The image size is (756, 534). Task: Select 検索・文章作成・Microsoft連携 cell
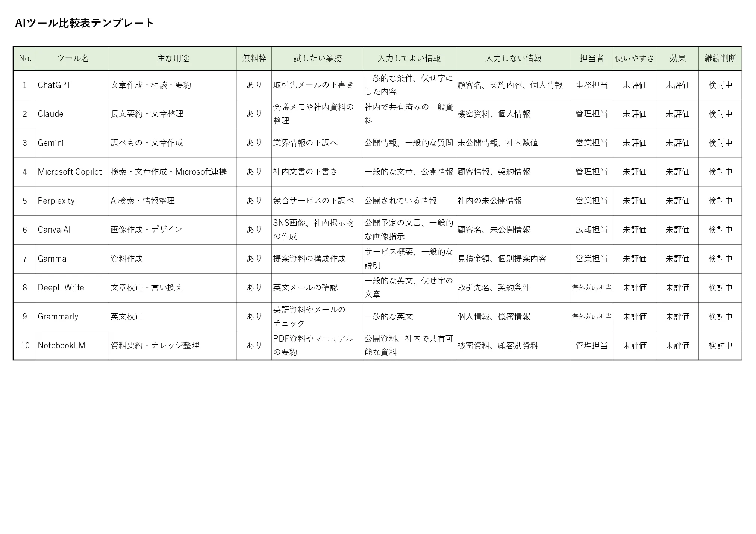[x=173, y=172]
